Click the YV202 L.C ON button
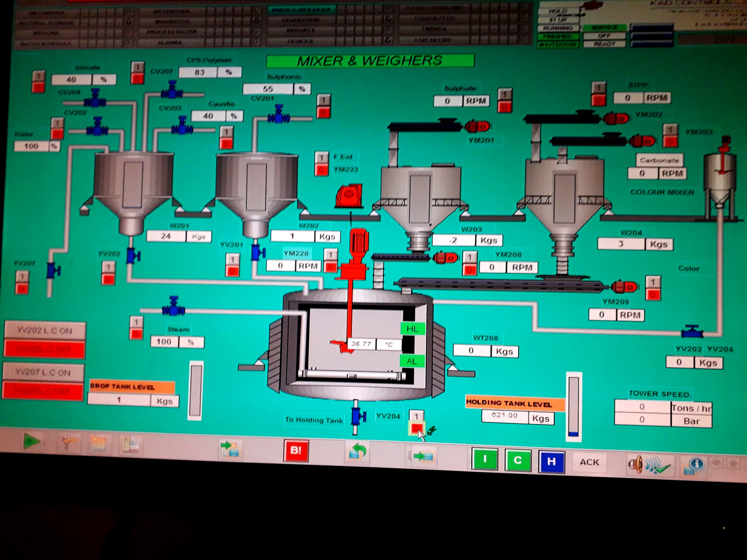 (x=45, y=331)
